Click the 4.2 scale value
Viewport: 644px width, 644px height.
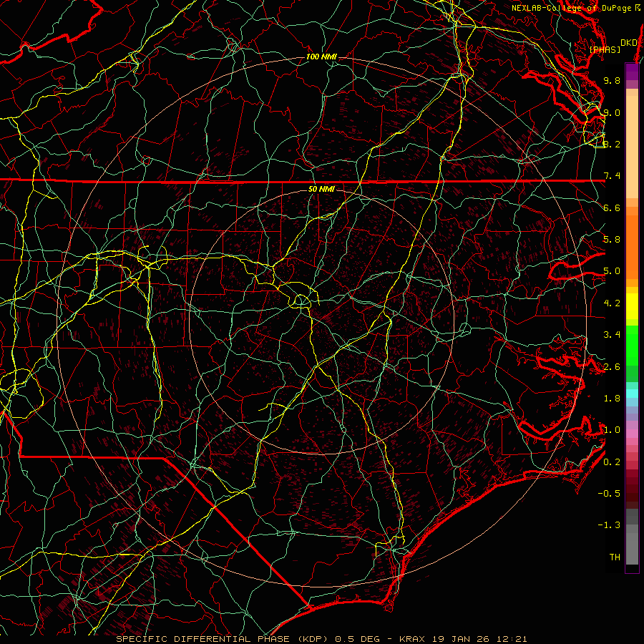tap(612, 303)
